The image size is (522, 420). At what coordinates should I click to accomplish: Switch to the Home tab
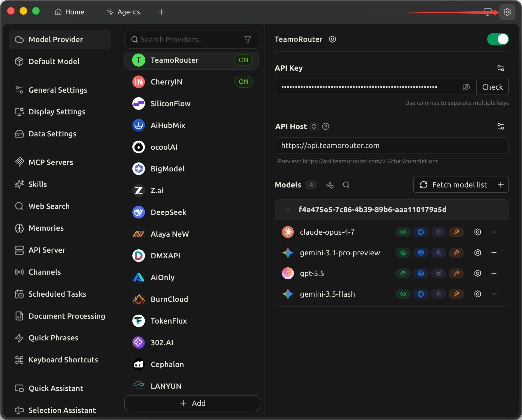point(70,12)
